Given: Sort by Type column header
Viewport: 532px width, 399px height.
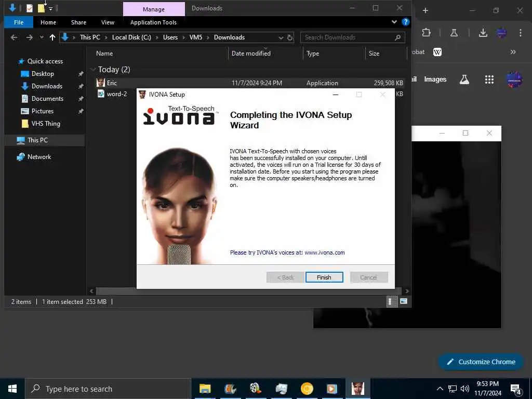Looking at the screenshot, I should (312, 54).
